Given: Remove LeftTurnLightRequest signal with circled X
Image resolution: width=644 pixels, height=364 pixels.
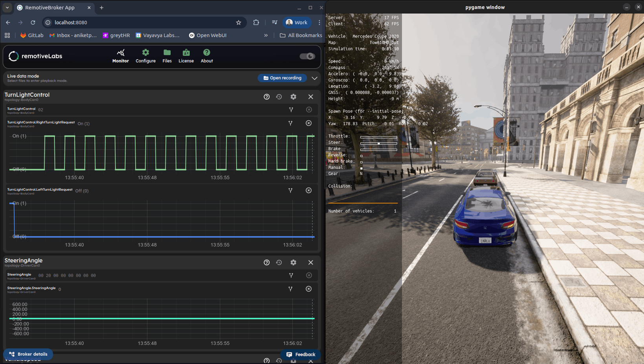Looking at the screenshot, I should (x=309, y=190).
